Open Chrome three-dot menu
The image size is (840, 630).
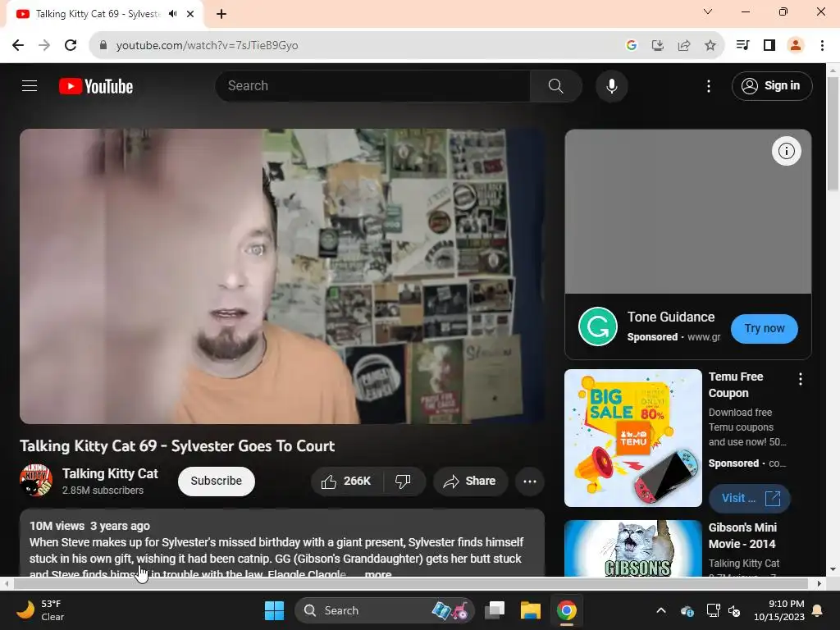point(822,45)
